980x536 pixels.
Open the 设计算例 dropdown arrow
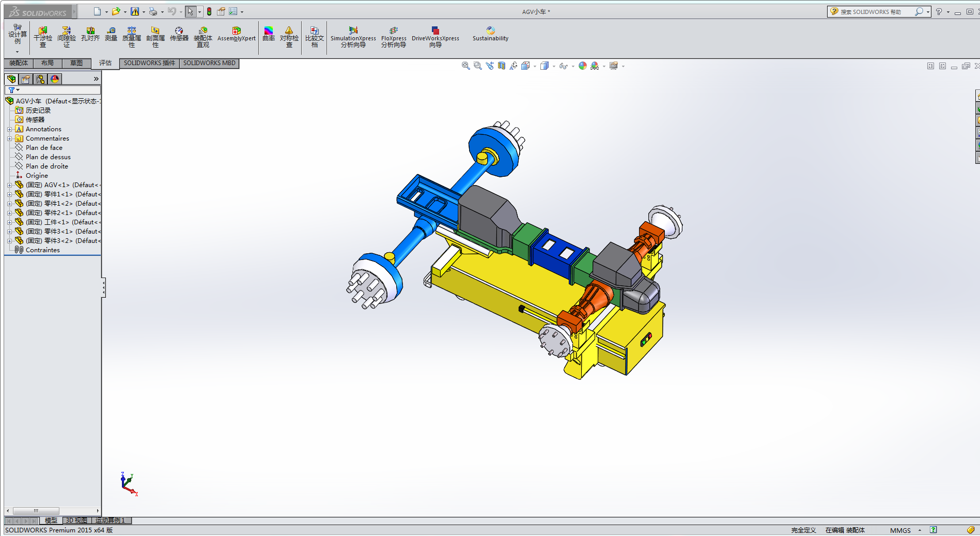[x=17, y=52]
